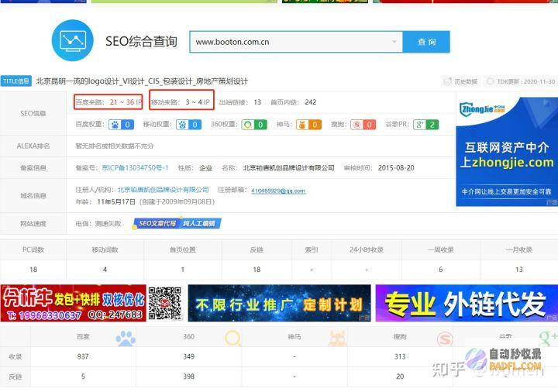Click the 域名信息 row label
Image resolution: width=558 pixels, height=392 pixels.
pyautogui.click(x=33, y=196)
